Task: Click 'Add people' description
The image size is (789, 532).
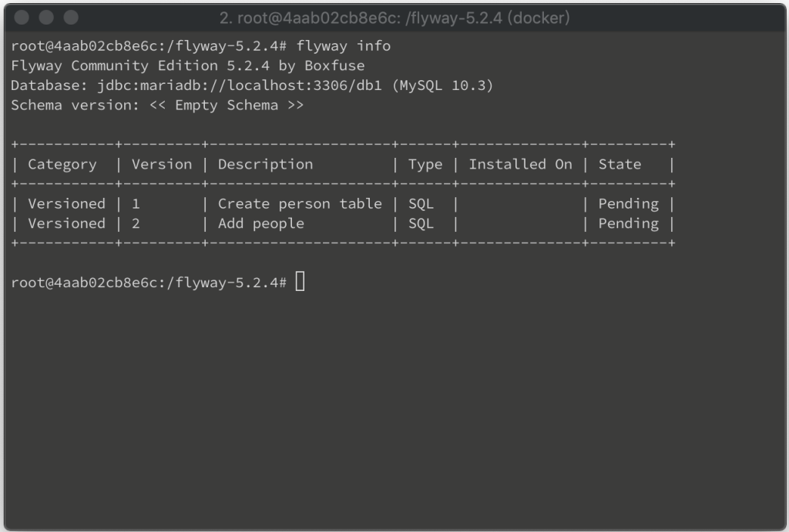Action: [x=261, y=223]
